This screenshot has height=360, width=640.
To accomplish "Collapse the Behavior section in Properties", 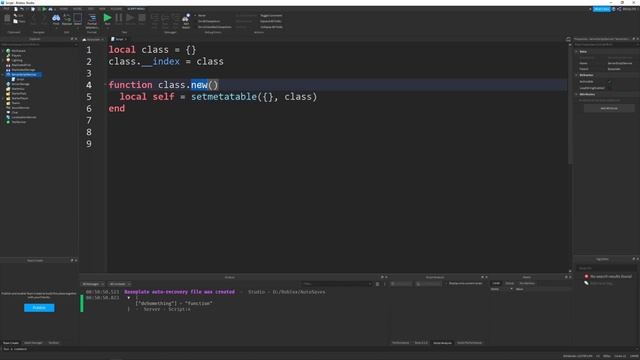I will coord(576,75).
